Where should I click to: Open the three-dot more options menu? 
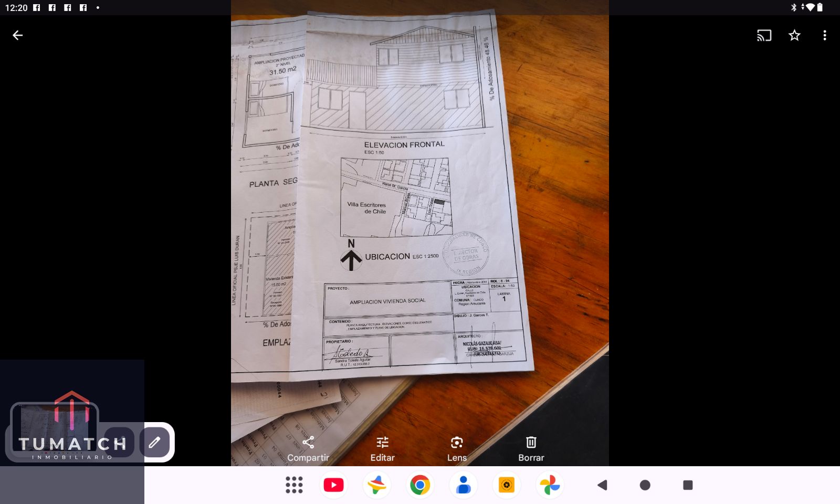(824, 35)
